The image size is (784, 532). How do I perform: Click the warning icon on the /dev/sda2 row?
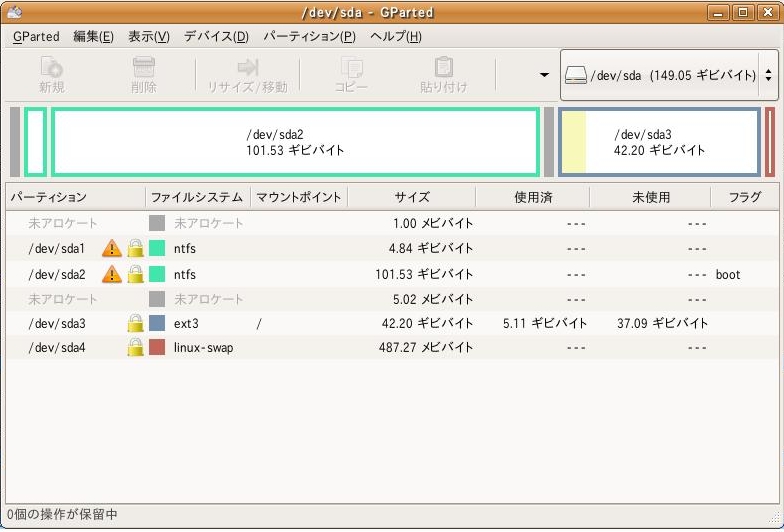click(x=112, y=274)
